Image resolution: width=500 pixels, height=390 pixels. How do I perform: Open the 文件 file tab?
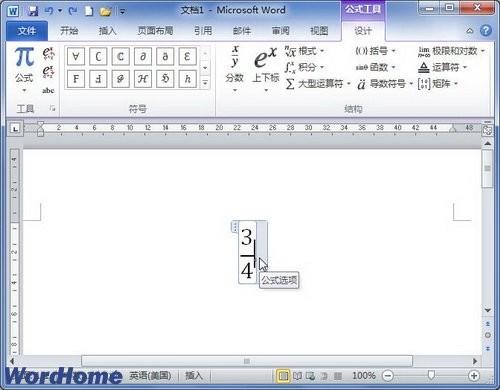[x=27, y=31]
